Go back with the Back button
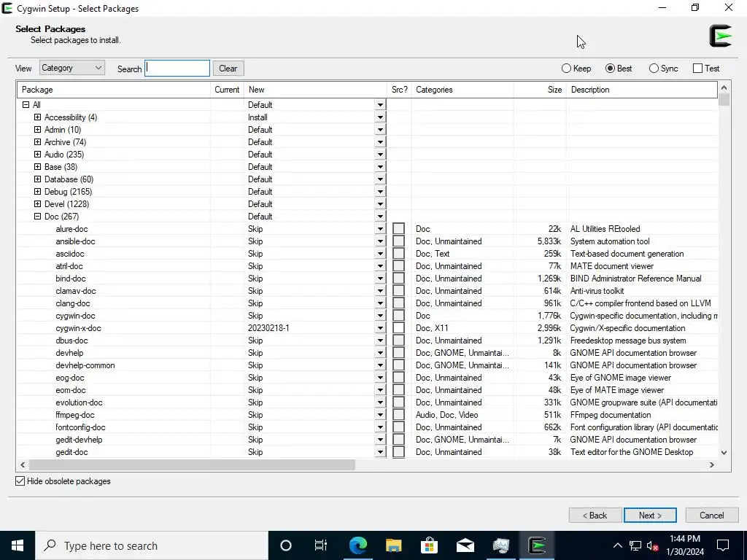The width and height of the screenshot is (747, 560). (x=595, y=516)
